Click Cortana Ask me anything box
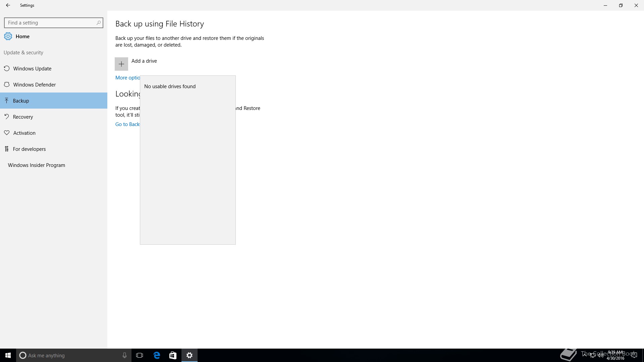The image size is (644, 362). pyautogui.click(x=67, y=355)
